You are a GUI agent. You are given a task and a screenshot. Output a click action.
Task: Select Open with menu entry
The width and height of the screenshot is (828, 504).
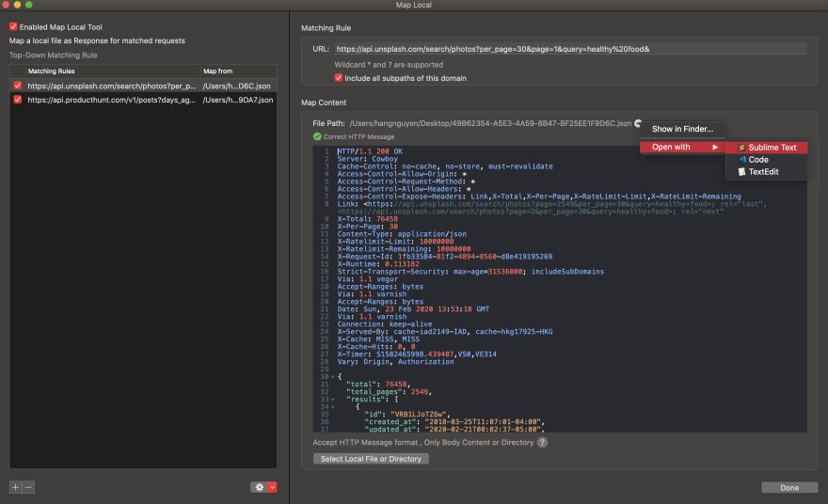point(682,148)
